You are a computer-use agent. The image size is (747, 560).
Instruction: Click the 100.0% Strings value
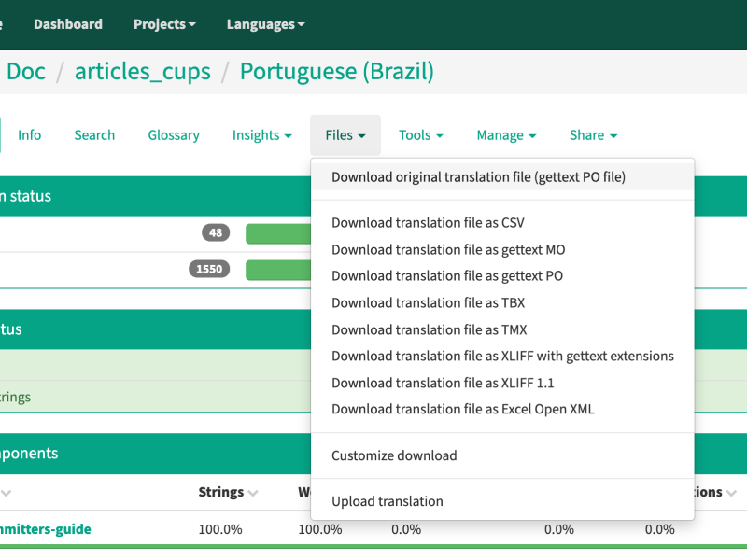[x=220, y=529]
